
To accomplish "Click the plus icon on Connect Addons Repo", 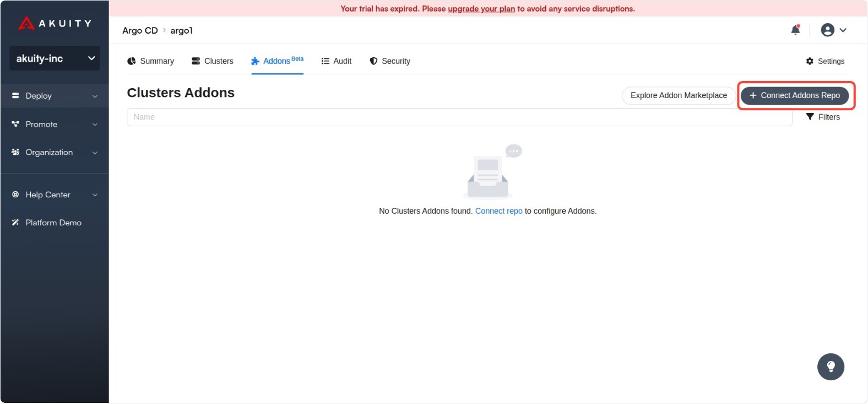I will point(753,95).
